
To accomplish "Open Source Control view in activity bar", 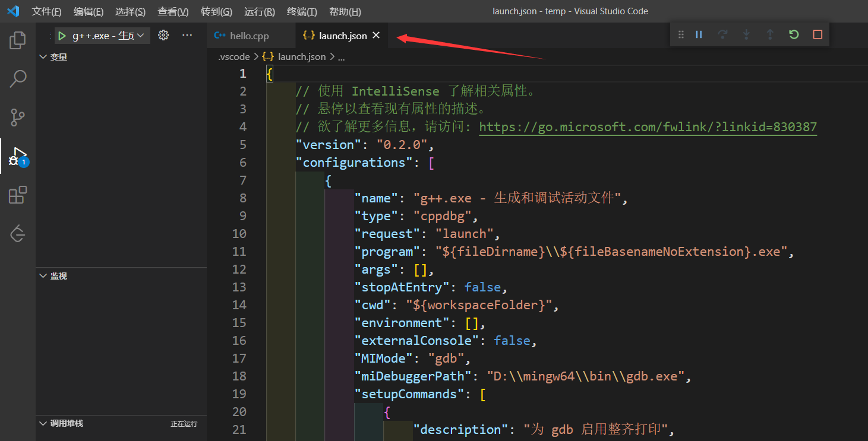I will click(x=18, y=118).
